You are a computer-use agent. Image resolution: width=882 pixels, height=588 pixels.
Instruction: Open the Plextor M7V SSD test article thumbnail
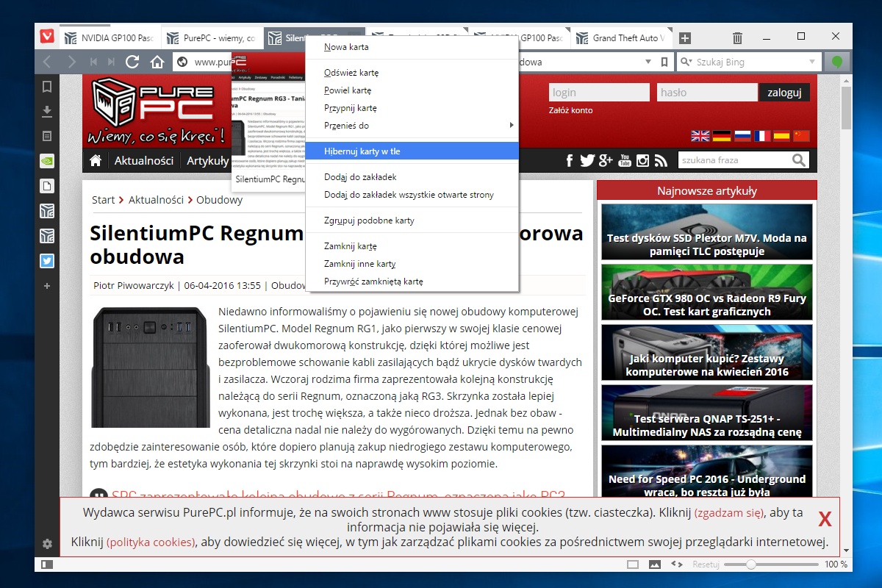[707, 232]
